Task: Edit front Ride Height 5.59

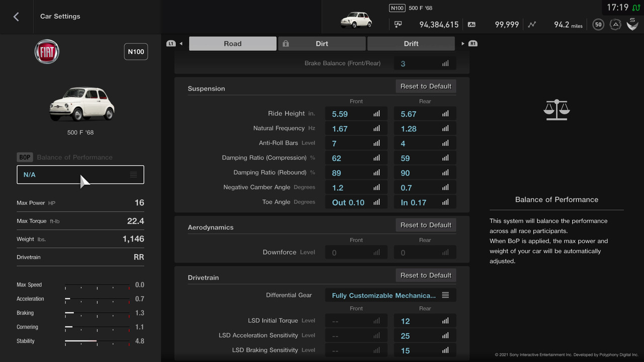Action: click(356, 114)
